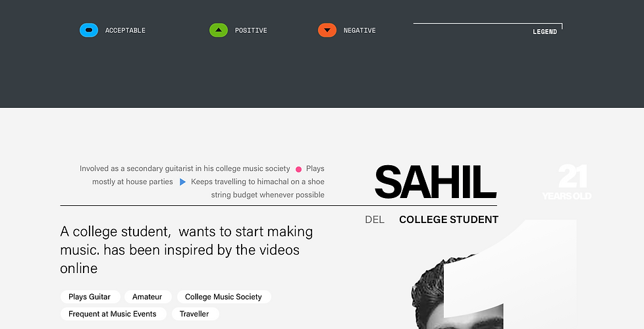
Task: Click the blue Acceptable legend icon
Action: click(x=89, y=30)
